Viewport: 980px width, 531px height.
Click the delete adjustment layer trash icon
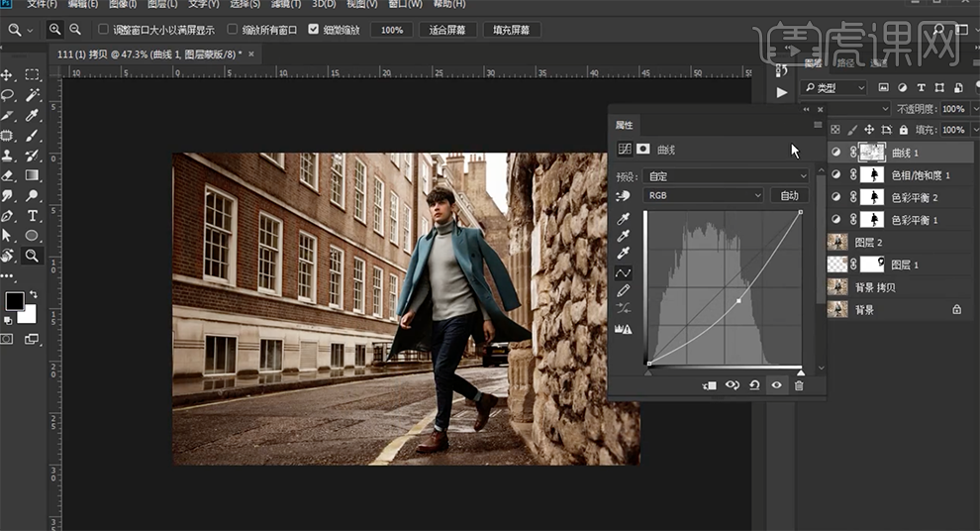coord(799,385)
